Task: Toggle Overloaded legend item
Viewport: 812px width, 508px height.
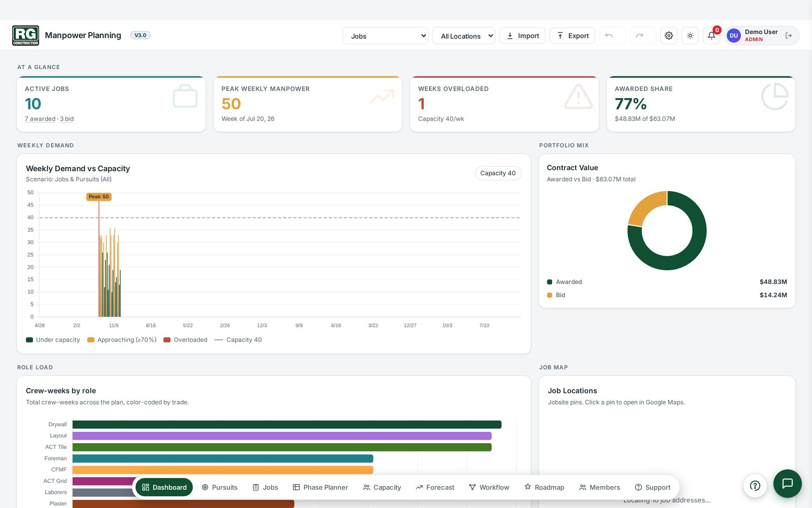Action: (185, 340)
